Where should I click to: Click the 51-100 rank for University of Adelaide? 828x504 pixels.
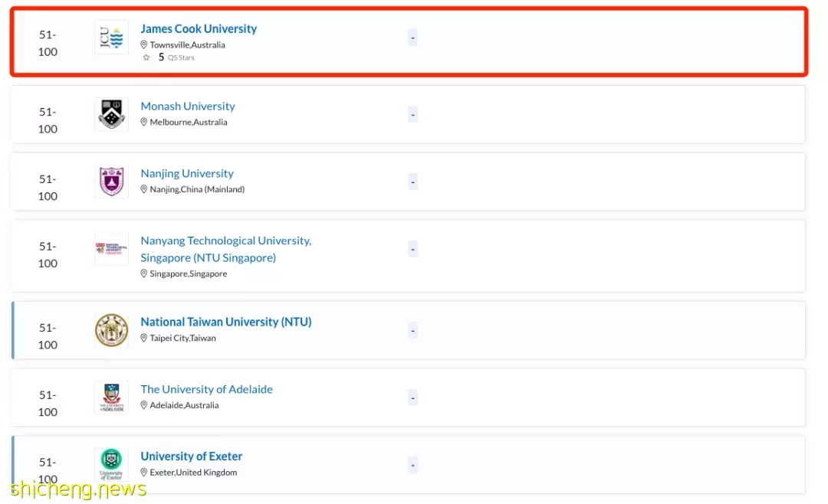tap(48, 403)
